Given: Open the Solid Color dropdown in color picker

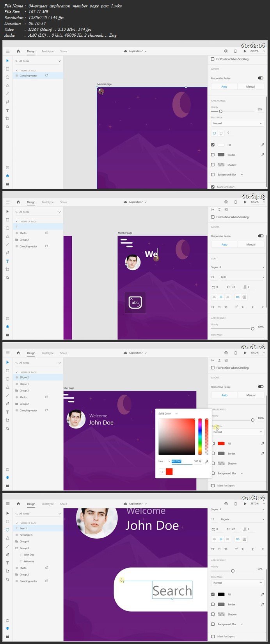Looking at the screenshot, I should tap(168, 414).
